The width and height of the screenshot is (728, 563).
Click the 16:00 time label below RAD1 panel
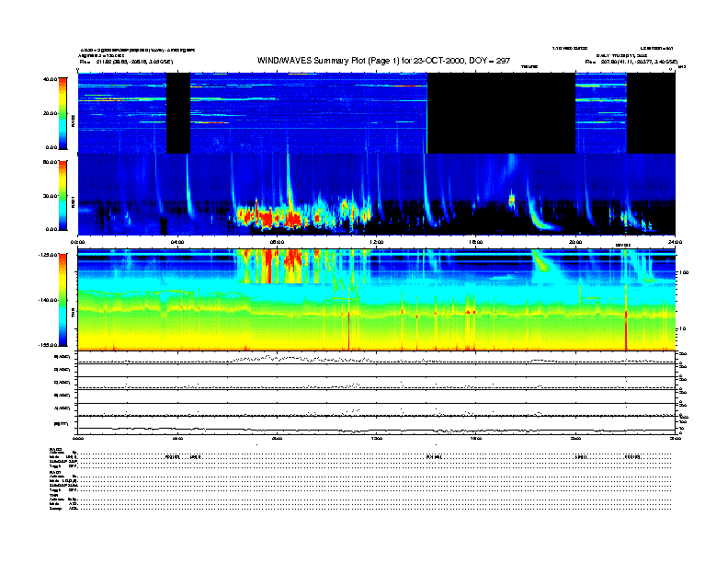point(476,242)
